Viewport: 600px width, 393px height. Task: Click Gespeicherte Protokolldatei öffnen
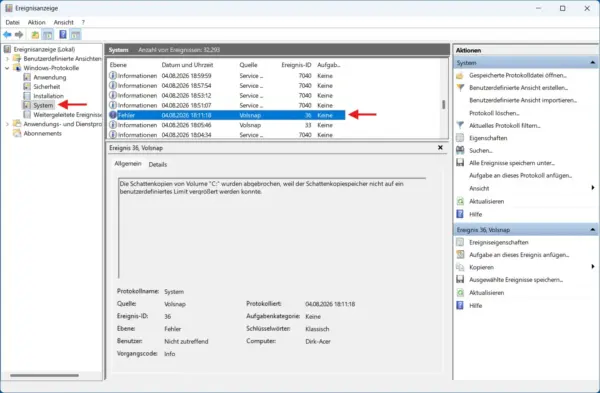(518, 75)
